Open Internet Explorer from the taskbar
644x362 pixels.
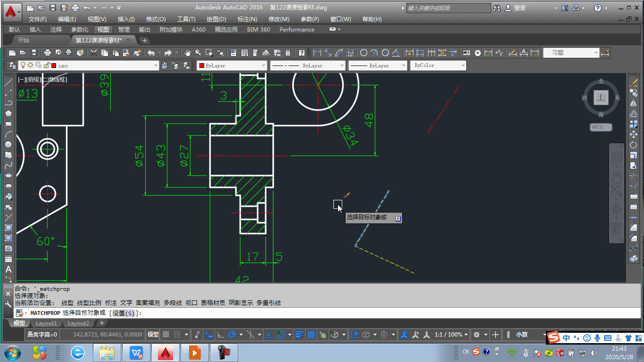coord(78,352)
